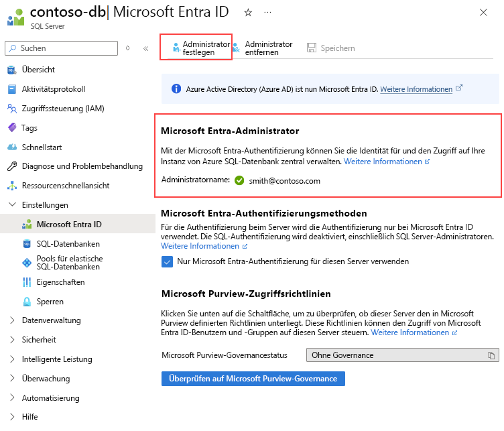
Task: Click the external-link icon in the info banner
Action: click(x=459, y=87)
